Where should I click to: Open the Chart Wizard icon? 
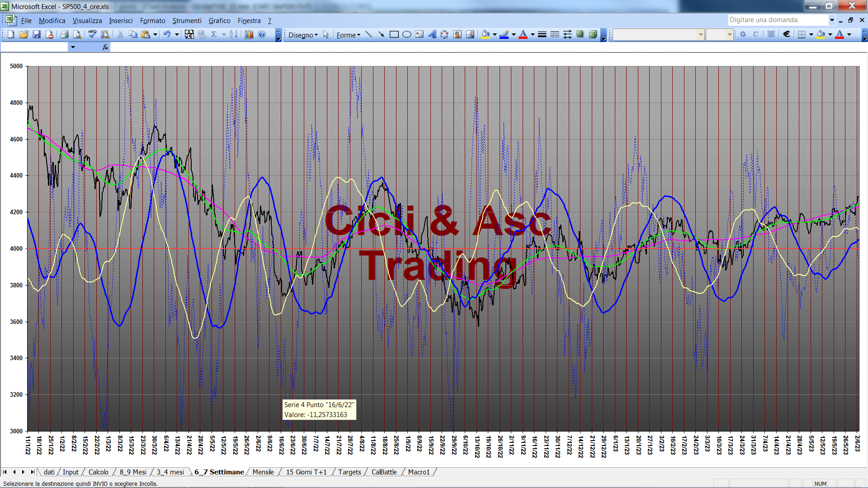[x=249, y=34]
